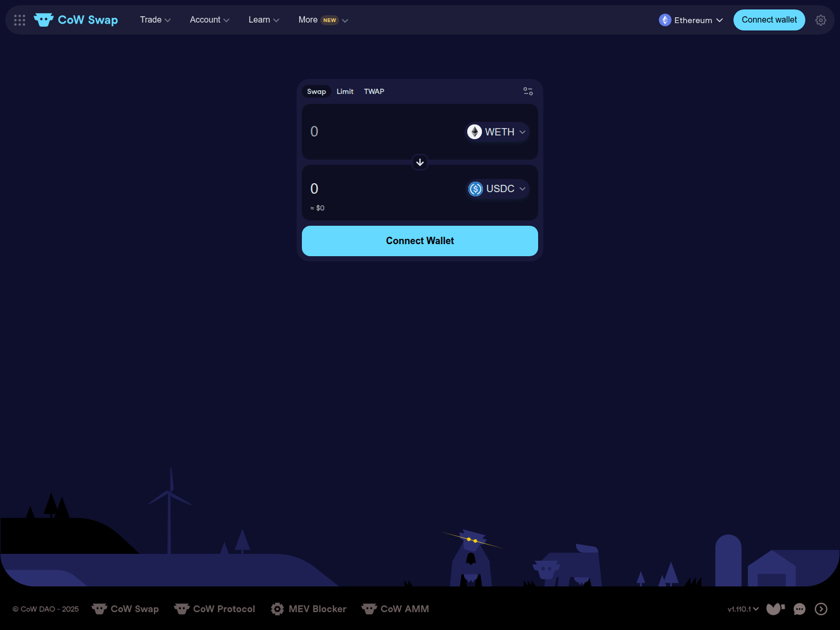This screenshot has height=630, width=840.
Task: Click the Connect Wallet button in swap widget
Action: [419, 241]
